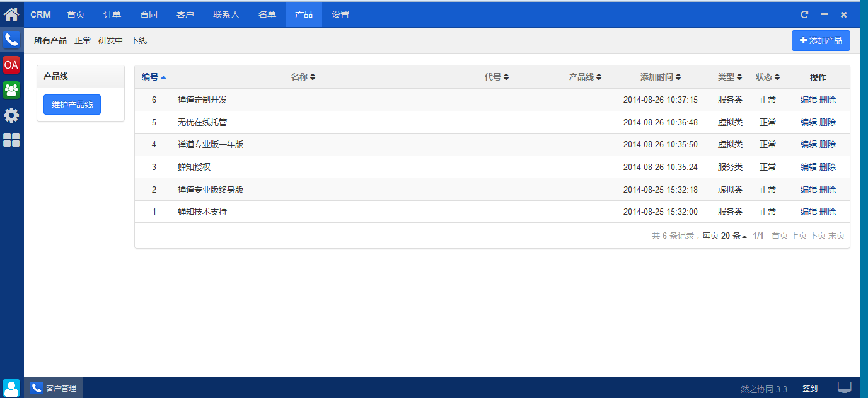Select the 产品 menu tab
The image size is (868, 398).
click(304, 14)
